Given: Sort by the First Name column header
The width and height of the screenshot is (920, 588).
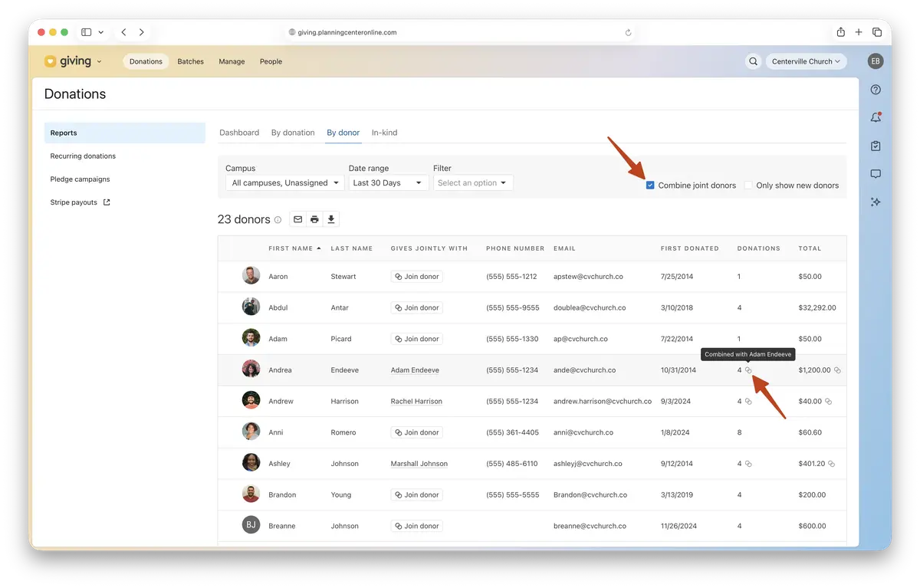Looking at the screenshot, I should pos(294,248).
